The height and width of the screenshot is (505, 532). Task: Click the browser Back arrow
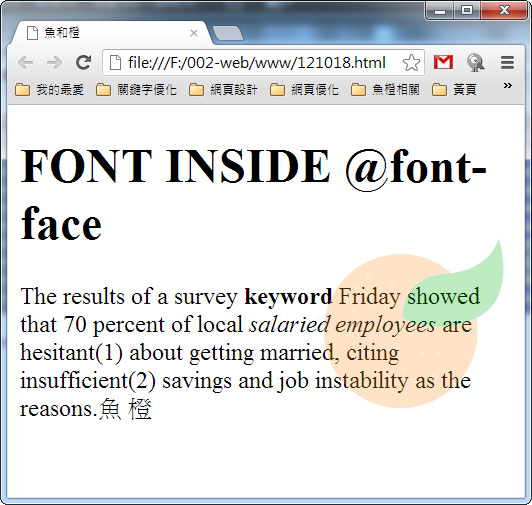click(x=25, y=63)
